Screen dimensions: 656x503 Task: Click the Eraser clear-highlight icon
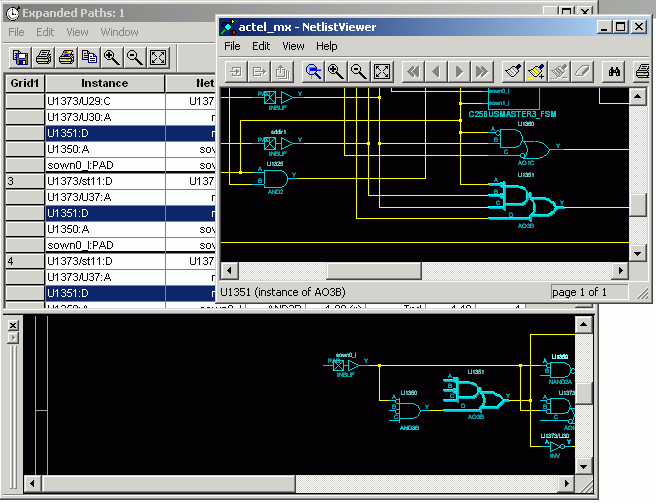pos(582,72)
